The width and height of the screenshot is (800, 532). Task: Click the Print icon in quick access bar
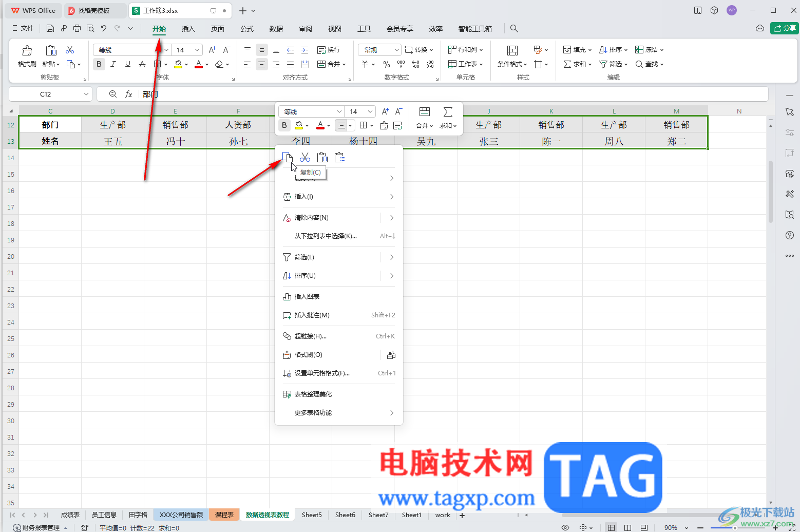pos(77,29)
